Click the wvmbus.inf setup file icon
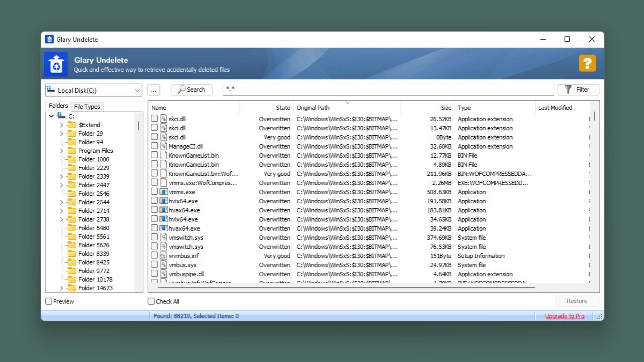The width and height of the screenshot is (644, 362). 164,256
